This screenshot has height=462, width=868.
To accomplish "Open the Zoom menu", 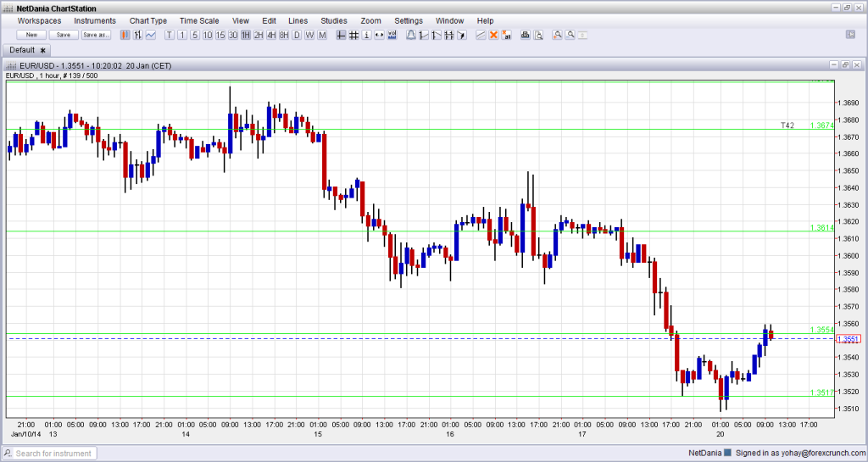I will point(371,20).
